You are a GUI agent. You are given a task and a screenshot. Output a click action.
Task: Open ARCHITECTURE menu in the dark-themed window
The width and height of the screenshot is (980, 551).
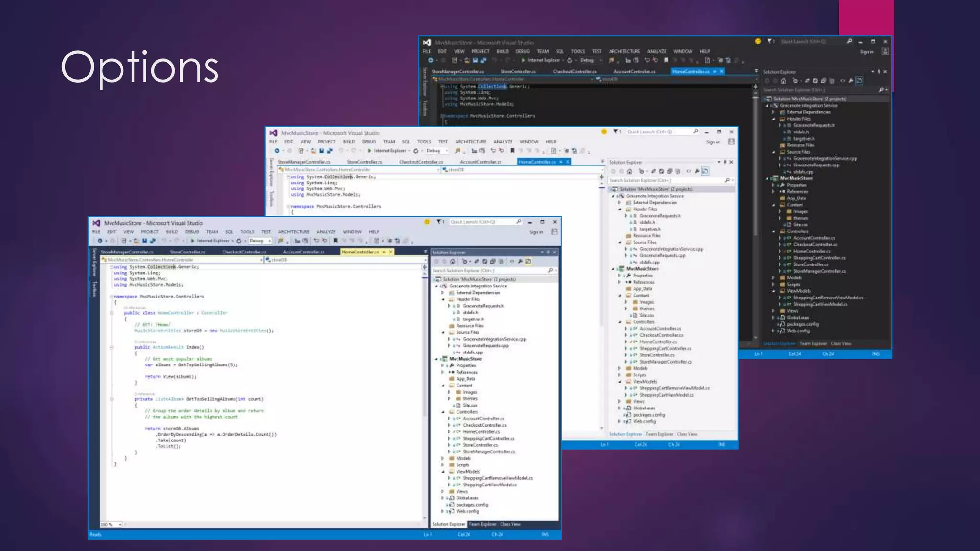pos(624,51)
